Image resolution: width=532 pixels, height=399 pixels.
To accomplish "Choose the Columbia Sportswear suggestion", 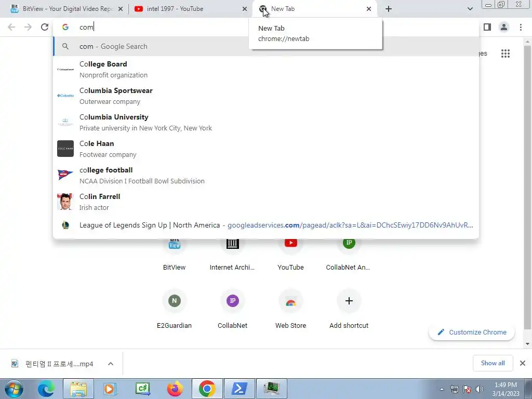I will pyautogui.click(x=266, y=96).
